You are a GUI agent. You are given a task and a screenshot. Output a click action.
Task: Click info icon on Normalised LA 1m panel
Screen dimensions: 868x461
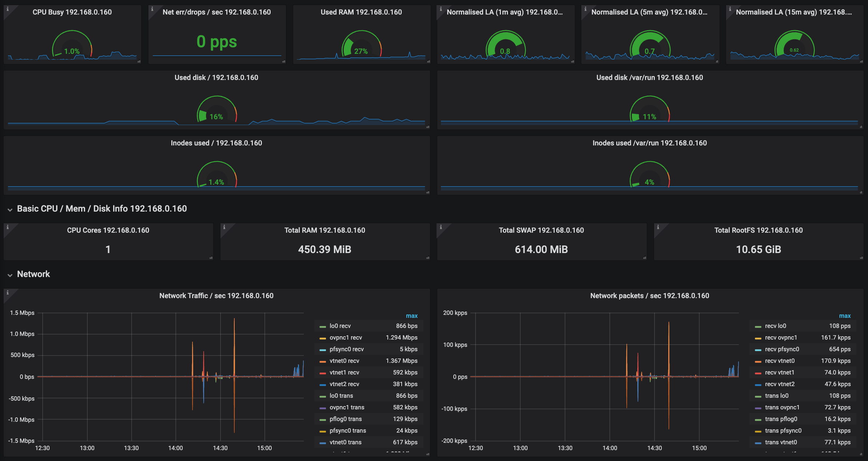441,9
